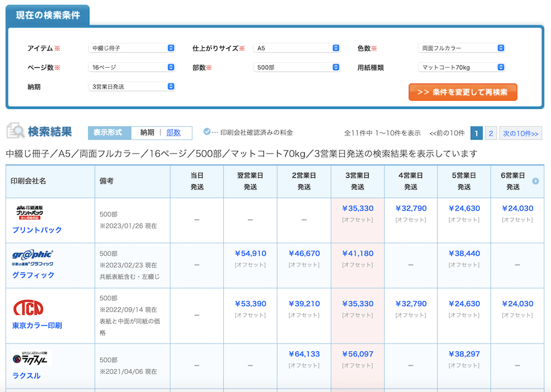
Task: Click ラクスル price ¥56,097
Action: 358,354
